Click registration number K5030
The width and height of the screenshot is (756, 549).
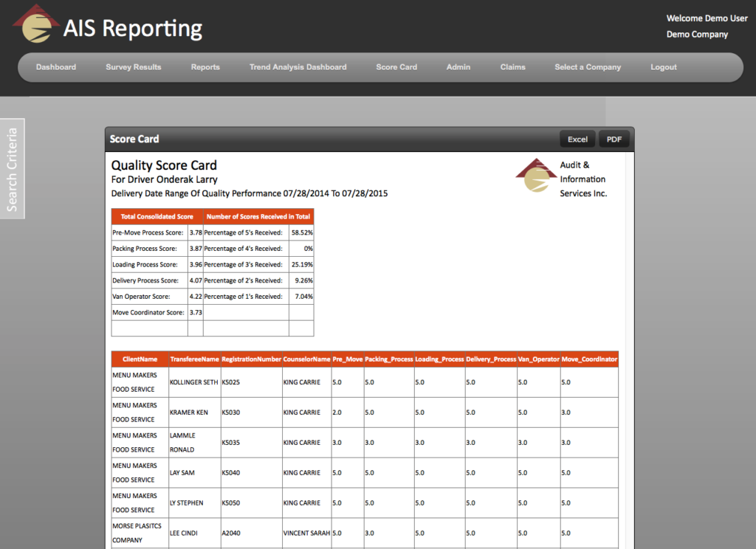tap(231, 412)
